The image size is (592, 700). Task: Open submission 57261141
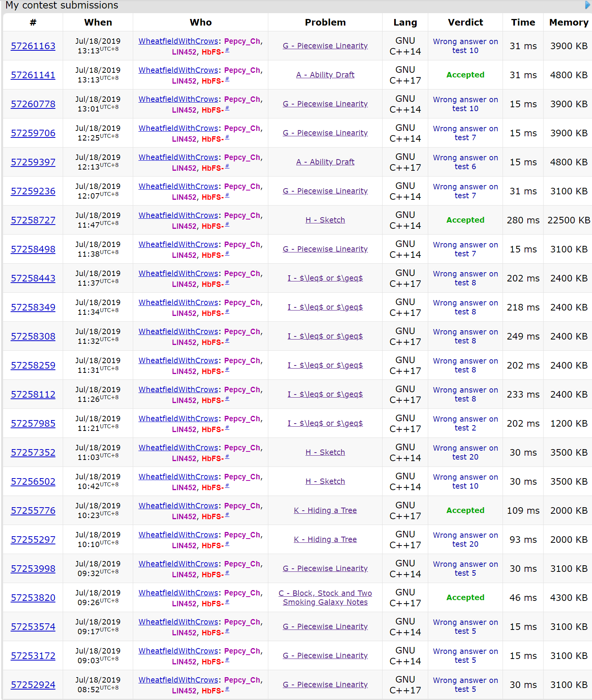tap(33, 75)
